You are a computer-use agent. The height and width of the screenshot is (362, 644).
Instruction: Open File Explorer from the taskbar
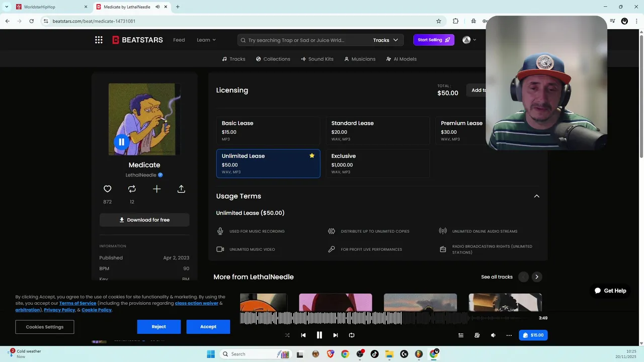pyautogui.click(x=389, y=354)
